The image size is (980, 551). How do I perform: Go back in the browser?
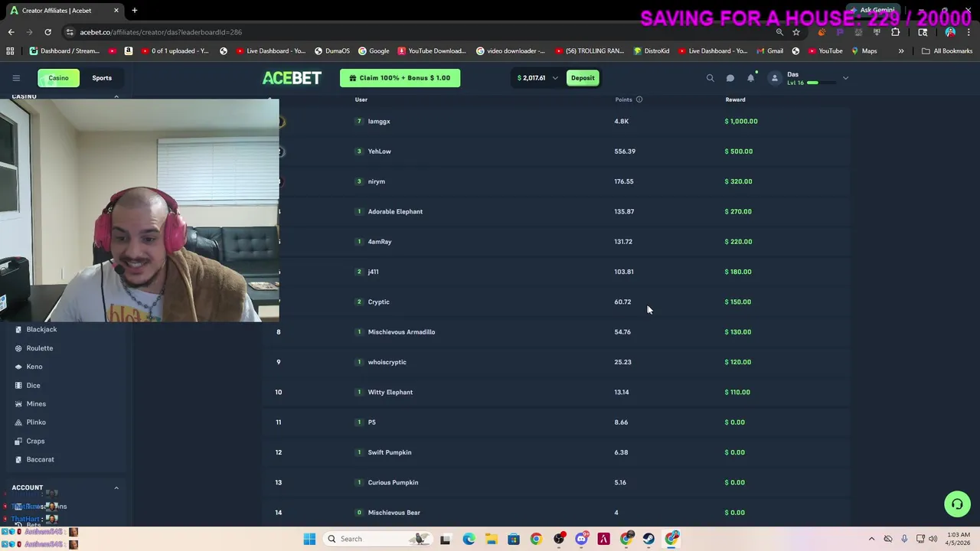(11, 32)
